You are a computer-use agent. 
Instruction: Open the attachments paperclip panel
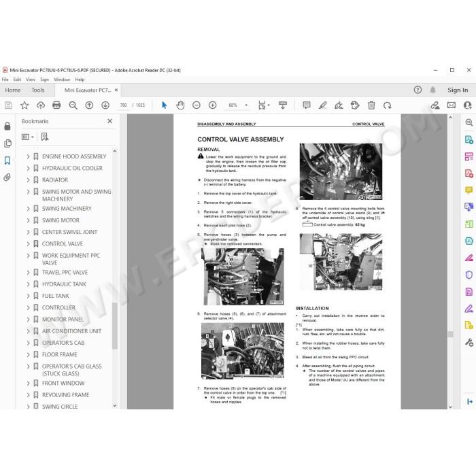(x=7, y=177)
